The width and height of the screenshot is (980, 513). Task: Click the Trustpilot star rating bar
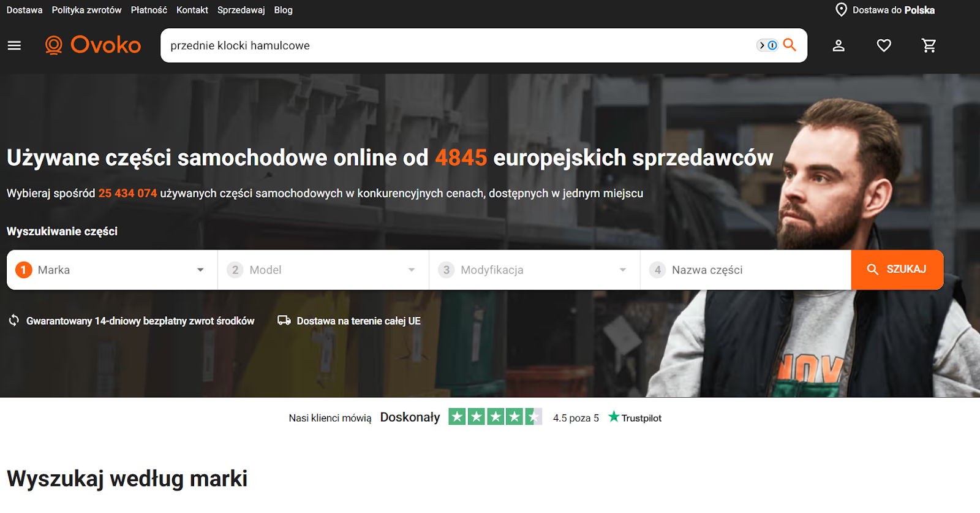coord(495,417)
